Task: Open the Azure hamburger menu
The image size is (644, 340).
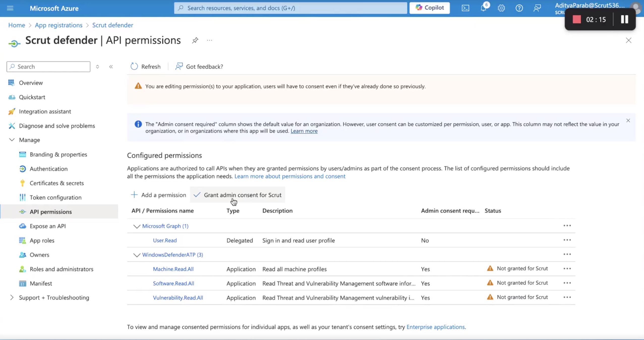Action: click(x=10, y=8)
